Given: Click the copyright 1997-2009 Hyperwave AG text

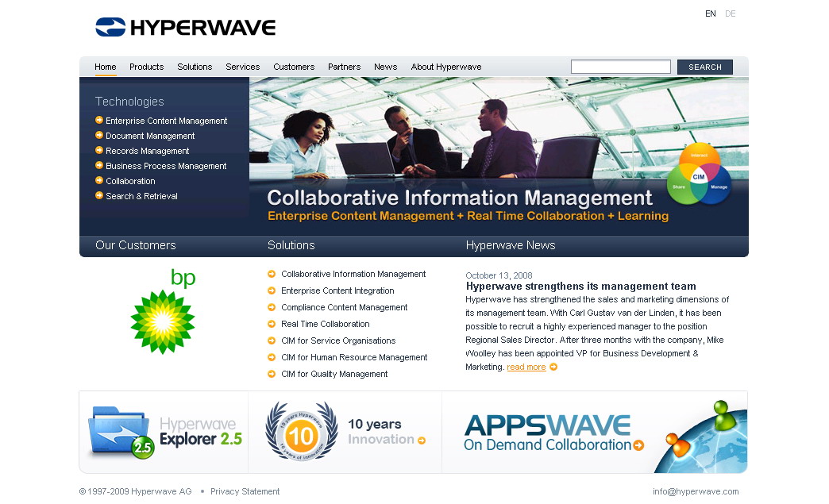Looking at the screenshot, I should (135, 491).
